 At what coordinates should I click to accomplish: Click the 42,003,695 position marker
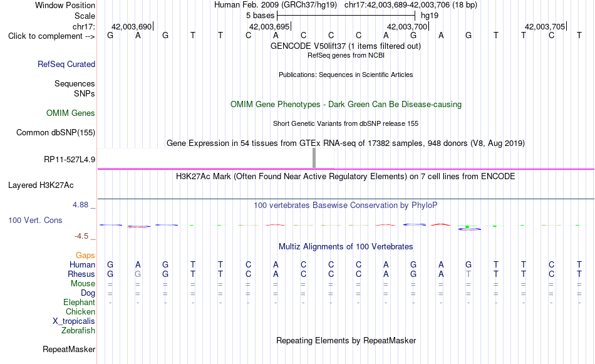pyautogui.click(x=269, y=26)
